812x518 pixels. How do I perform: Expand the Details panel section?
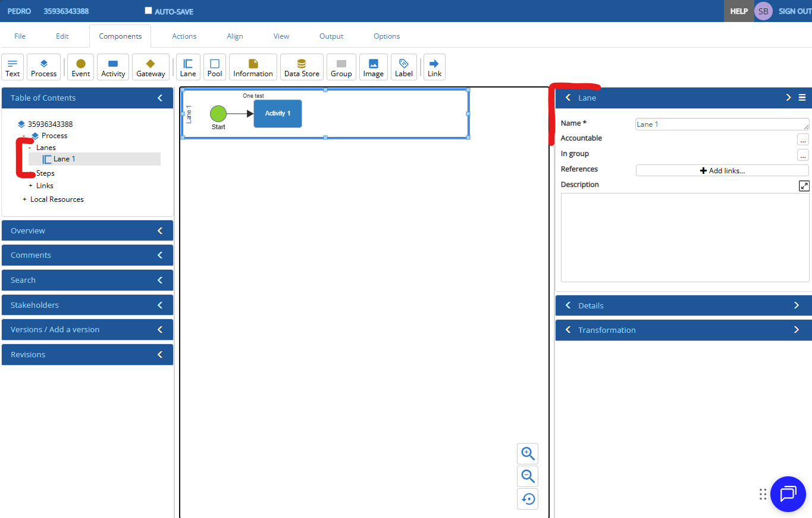click(x=796, y=305)
